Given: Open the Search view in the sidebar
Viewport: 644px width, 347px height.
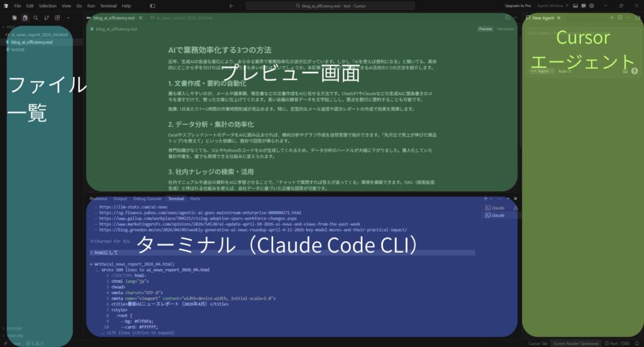Looking at the screenshot, I should point(36,18).
